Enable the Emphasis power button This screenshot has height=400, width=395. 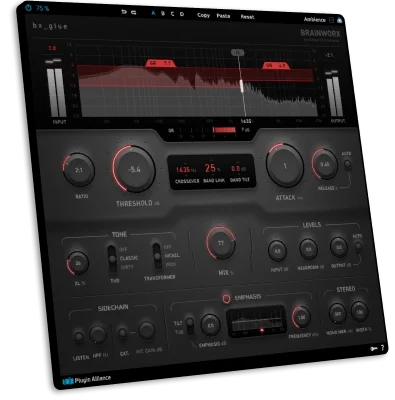coord(226,298)
